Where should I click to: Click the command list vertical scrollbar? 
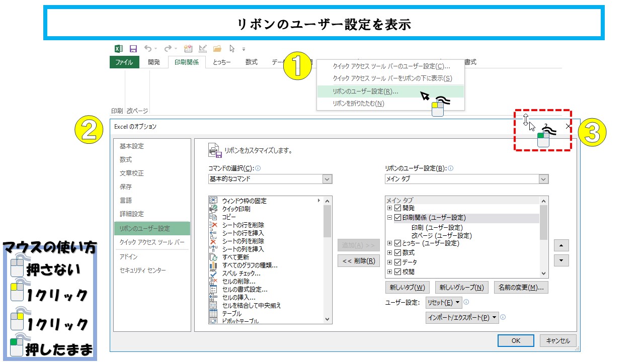click(x=328, y=259)
